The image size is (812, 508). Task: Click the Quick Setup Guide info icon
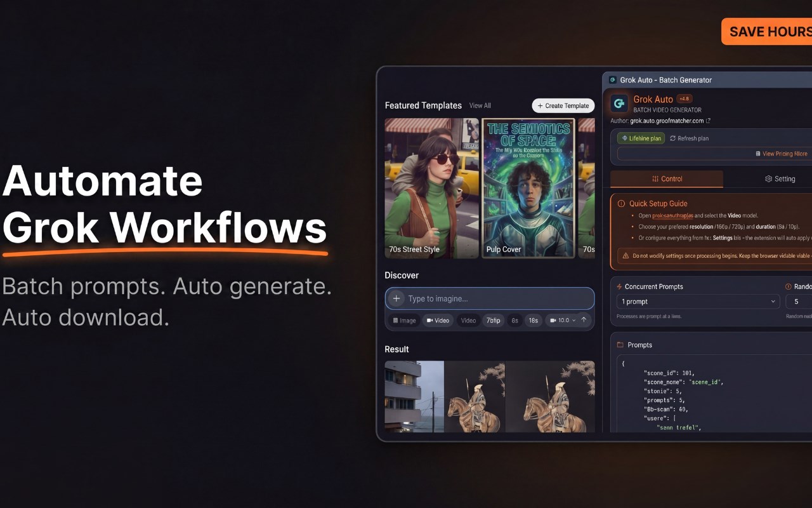pos(621,204)
